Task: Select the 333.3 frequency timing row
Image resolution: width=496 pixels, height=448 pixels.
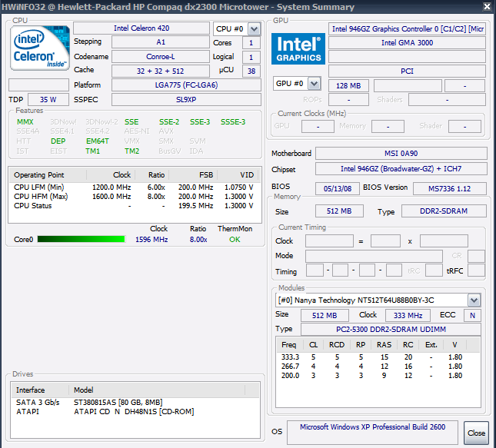Action: [x=372, y=357]
